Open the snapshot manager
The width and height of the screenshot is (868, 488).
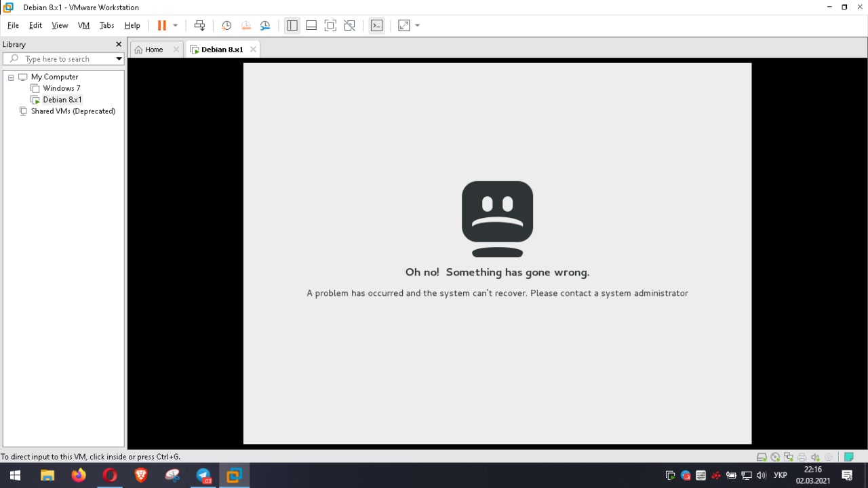(x=265, y=25)
